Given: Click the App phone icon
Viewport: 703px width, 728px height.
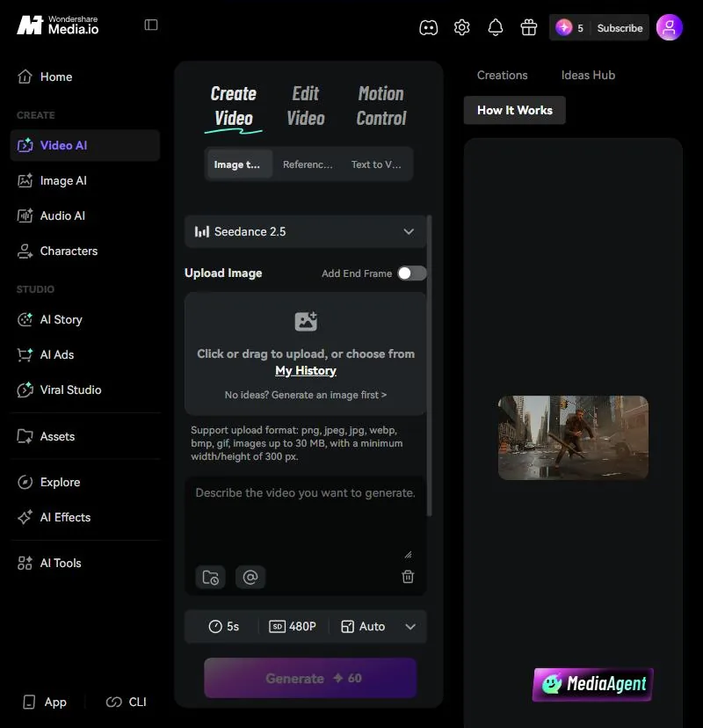Looking at the screenshot, I should click(x=29, y=702).
